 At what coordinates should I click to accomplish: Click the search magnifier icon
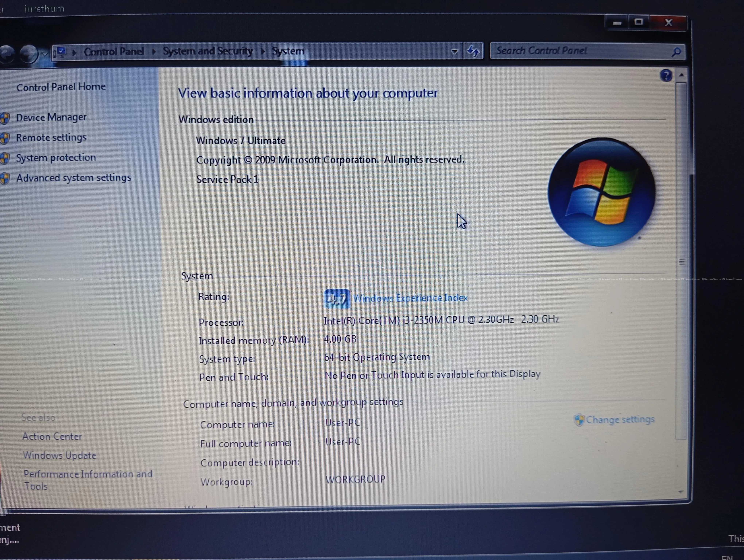point(676,52)
